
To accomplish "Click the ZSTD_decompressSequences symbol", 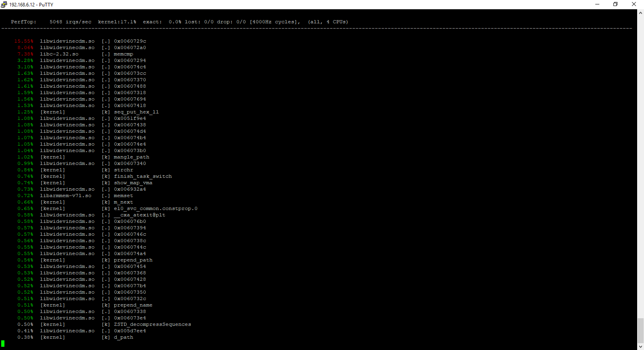I will (x=152, y=325).
